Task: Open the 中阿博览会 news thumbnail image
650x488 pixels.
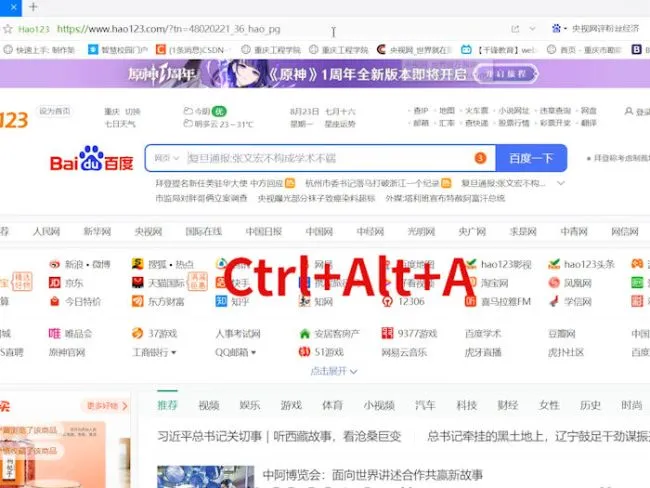Action: [206, 477]
